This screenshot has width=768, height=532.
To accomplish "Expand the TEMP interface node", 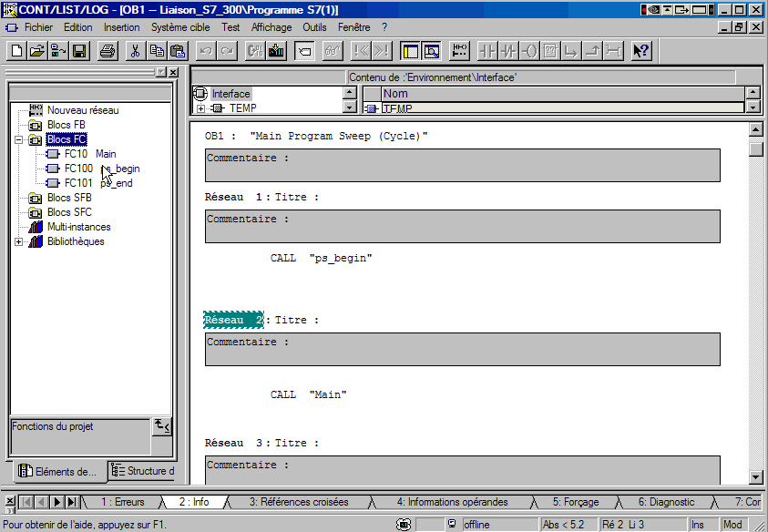I will 200,108.
